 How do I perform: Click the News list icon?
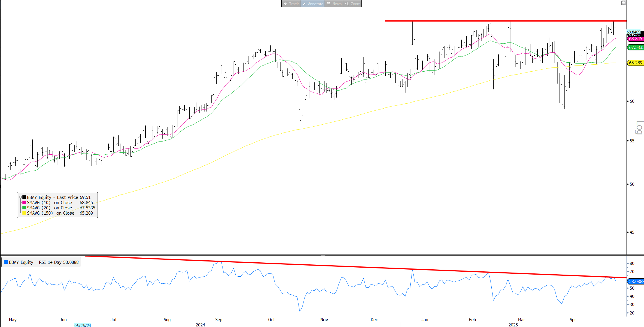pyautogui.click(x=329, y=4)
